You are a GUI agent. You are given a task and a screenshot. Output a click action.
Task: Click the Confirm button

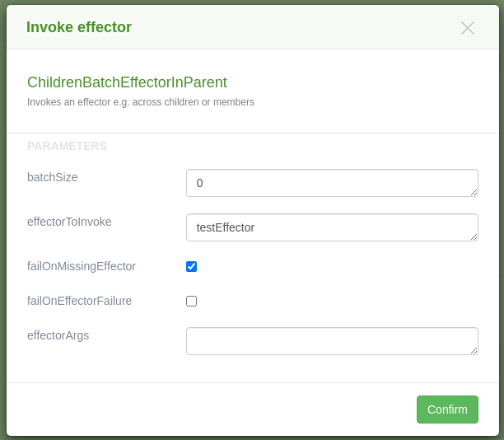coord(447,410)
